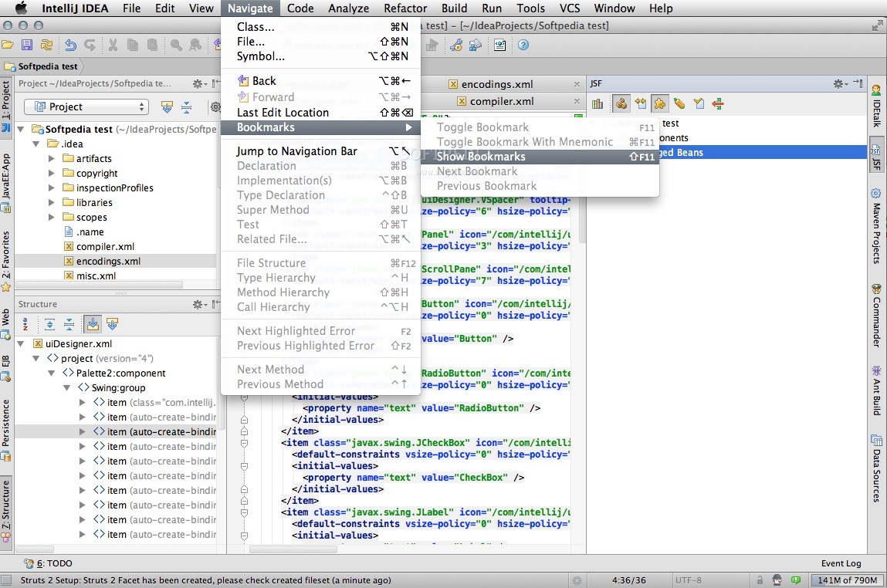Click the Open folder toolbar icon
Screen dimensions: 887x588
pyautogui.click(x=8, y=45)
